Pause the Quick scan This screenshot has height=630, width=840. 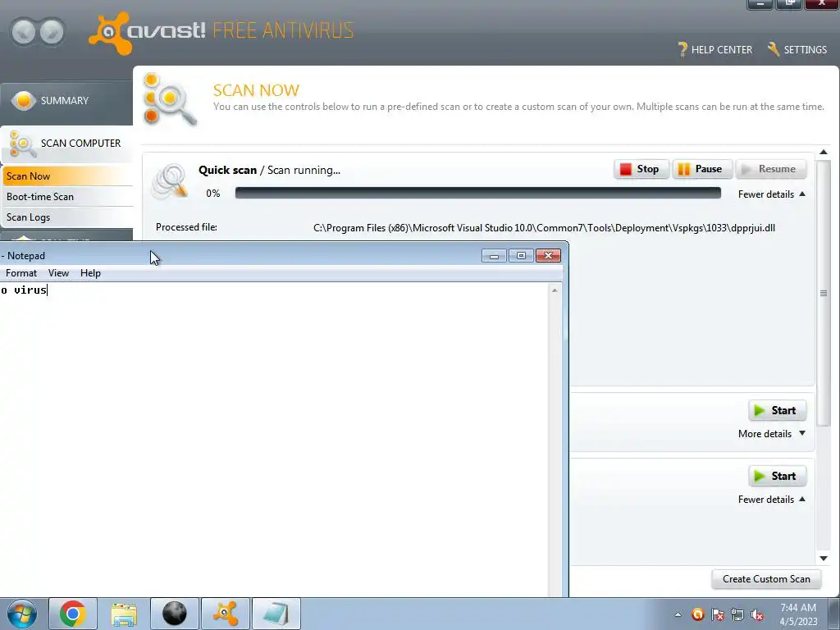tap(702, 169)
